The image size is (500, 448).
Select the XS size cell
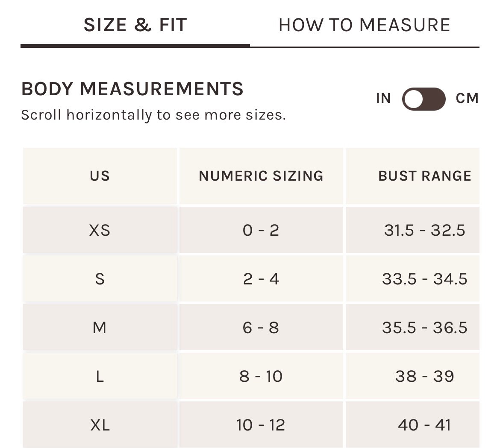coord(100,231)
